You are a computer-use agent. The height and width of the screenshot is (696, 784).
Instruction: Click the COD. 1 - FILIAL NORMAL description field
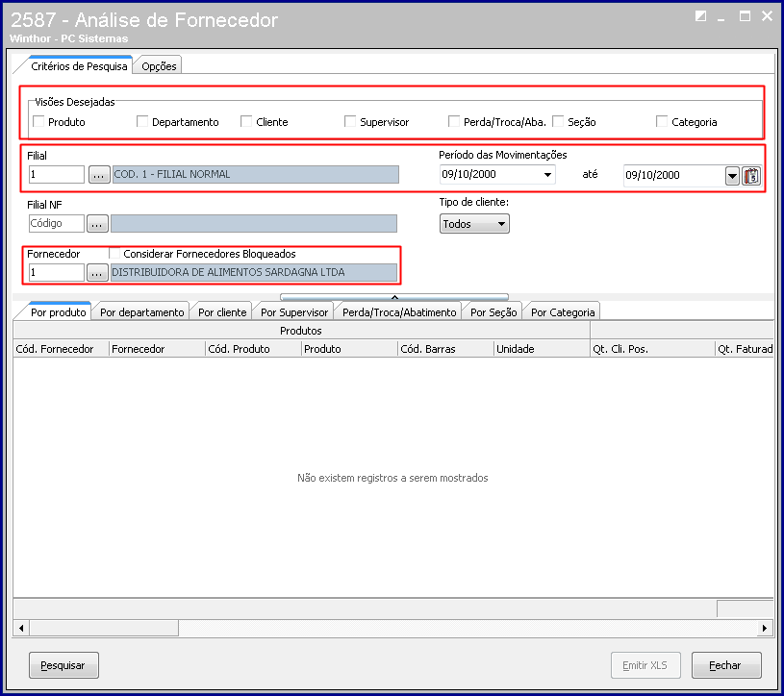pyautogui.click(x=256, y=174)
